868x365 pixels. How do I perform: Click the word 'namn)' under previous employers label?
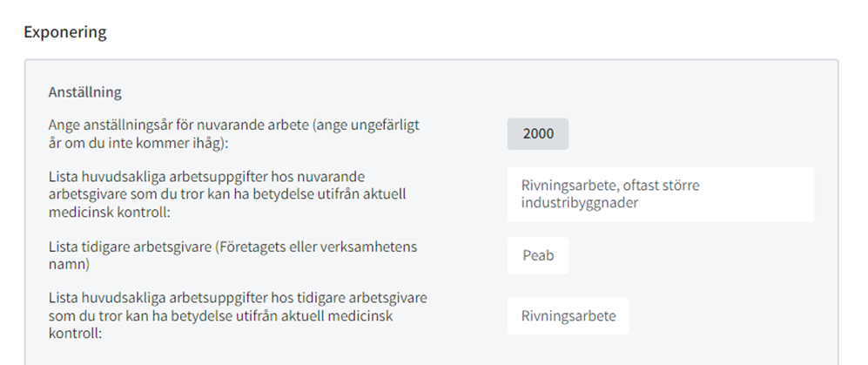[x=69, y=265]
